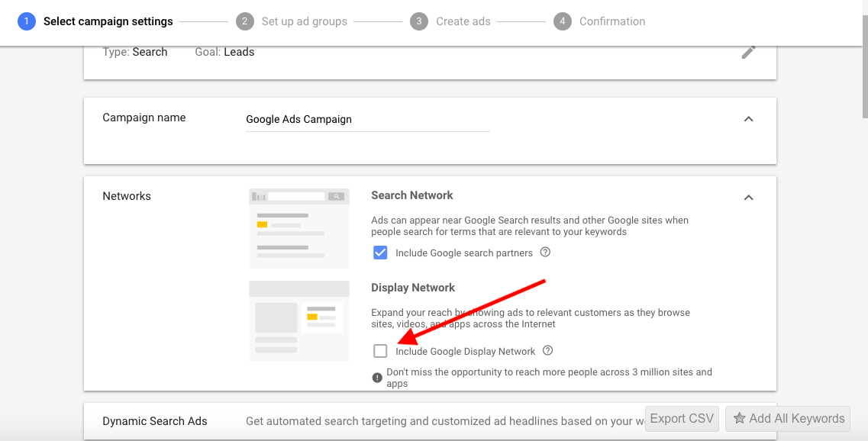The width and height of the screenshot is (868, 441).
Task: Click the Goal: Leads text
Action: point(224,52)
